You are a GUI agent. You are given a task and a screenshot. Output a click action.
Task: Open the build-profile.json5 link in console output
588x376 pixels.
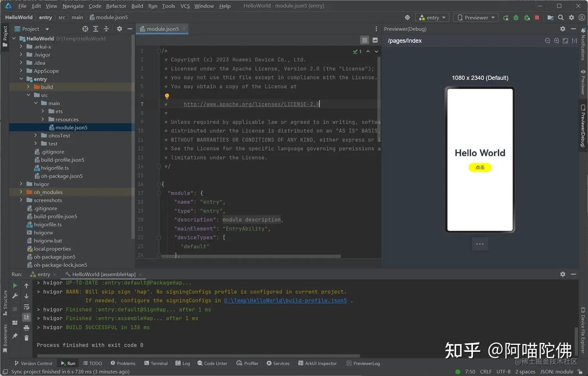point(285,300)
